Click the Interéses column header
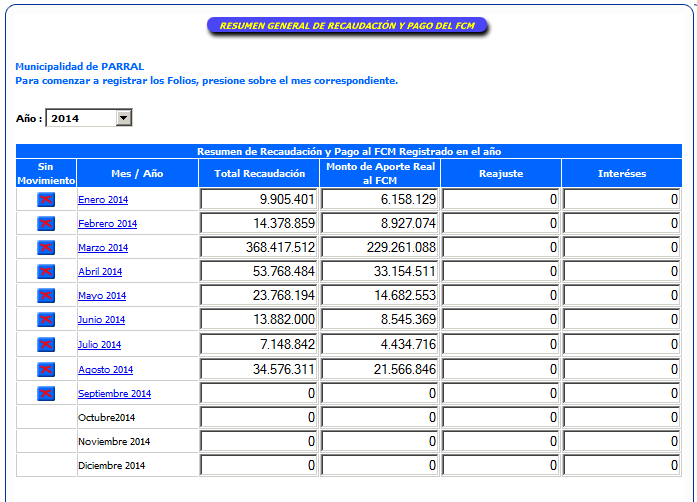 [x=622, y=173]
